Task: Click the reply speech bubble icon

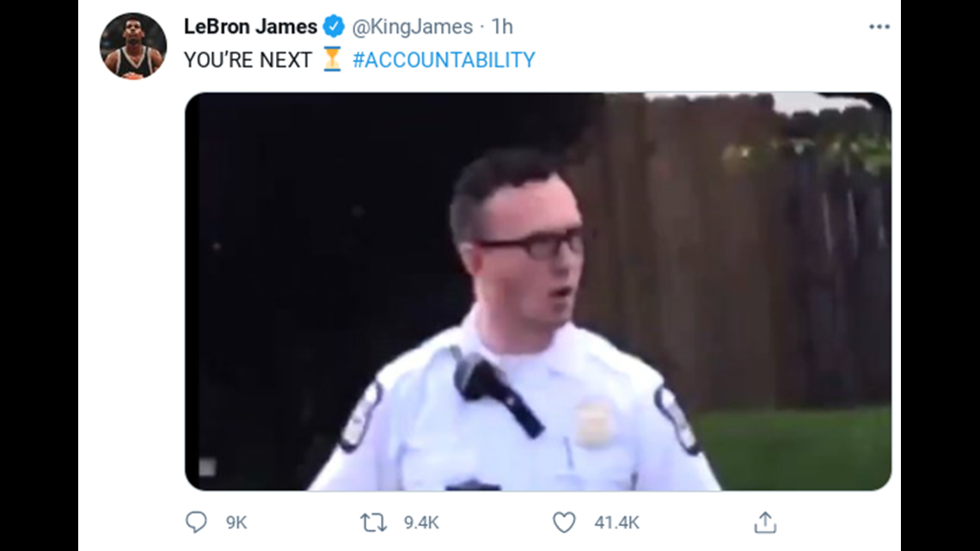Action: point(196,522)
